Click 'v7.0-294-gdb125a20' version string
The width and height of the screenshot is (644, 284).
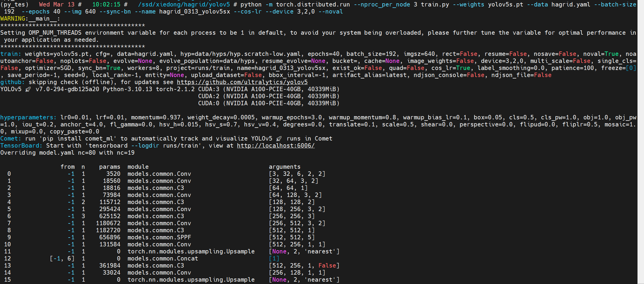tap(67, 89)
